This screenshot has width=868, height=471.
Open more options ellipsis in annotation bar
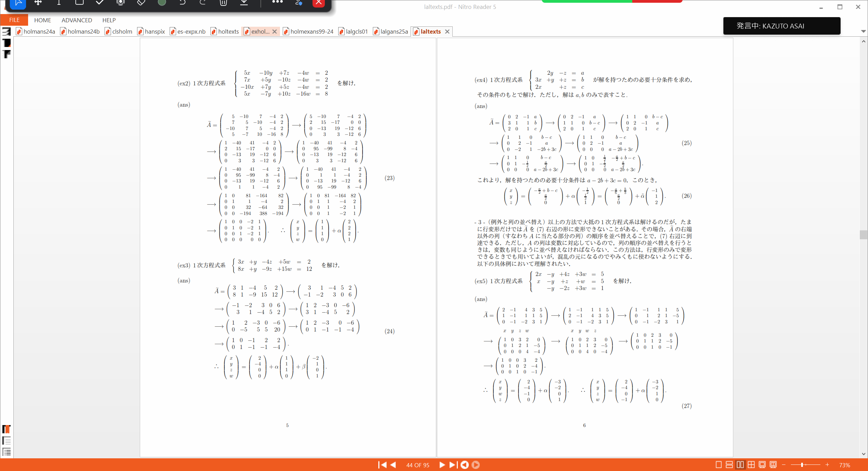[277, 2]
